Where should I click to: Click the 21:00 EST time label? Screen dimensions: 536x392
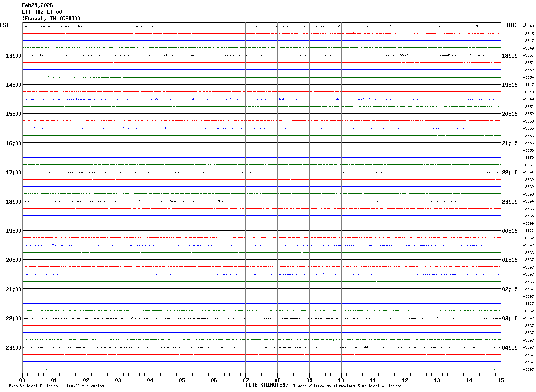[14, 289]
